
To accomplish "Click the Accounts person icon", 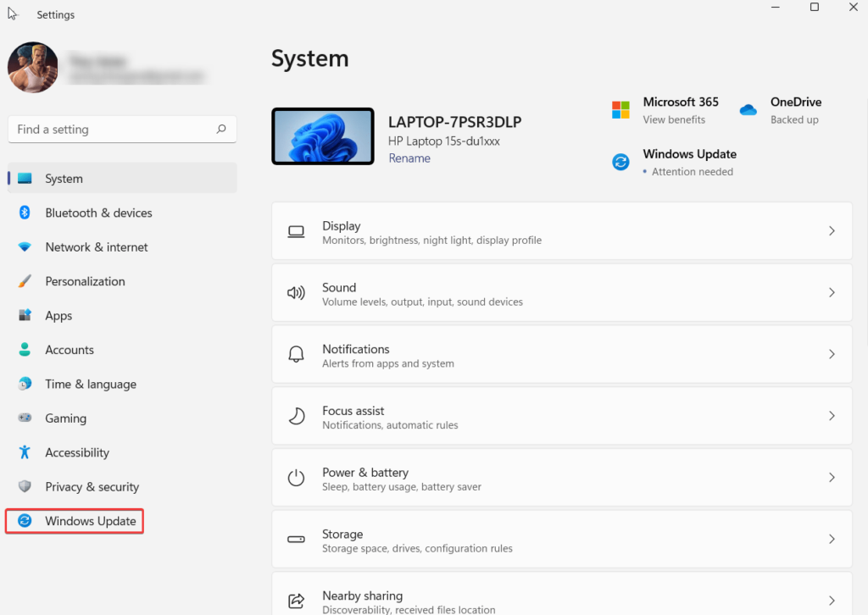I will coord(25,350).
